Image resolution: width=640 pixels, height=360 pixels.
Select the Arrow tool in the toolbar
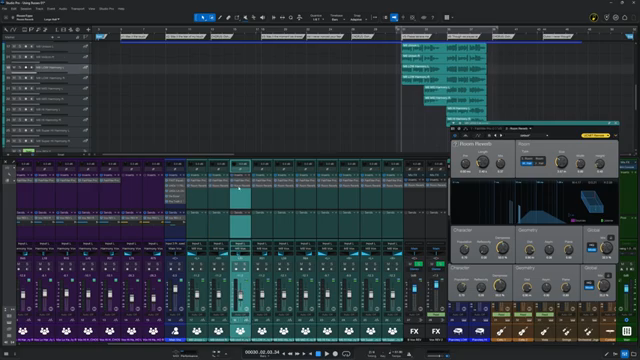pyautogui.click(x=202, y=18)
